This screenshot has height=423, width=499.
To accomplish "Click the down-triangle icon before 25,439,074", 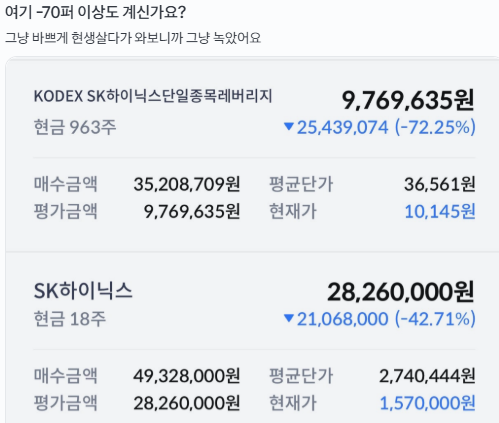I will 289,127.
